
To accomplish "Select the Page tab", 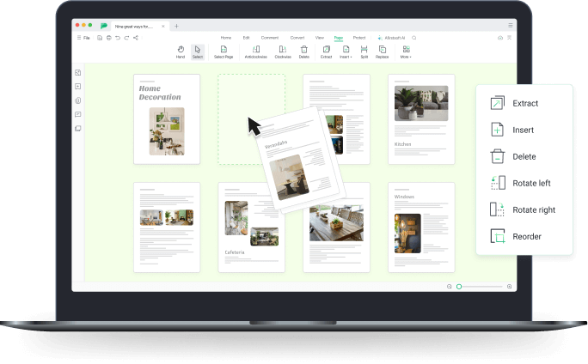I will click(x=339, y=38).
